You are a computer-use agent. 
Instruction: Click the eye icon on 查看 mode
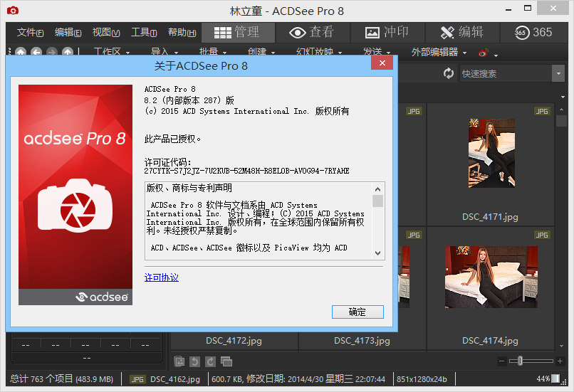(298, 33)
